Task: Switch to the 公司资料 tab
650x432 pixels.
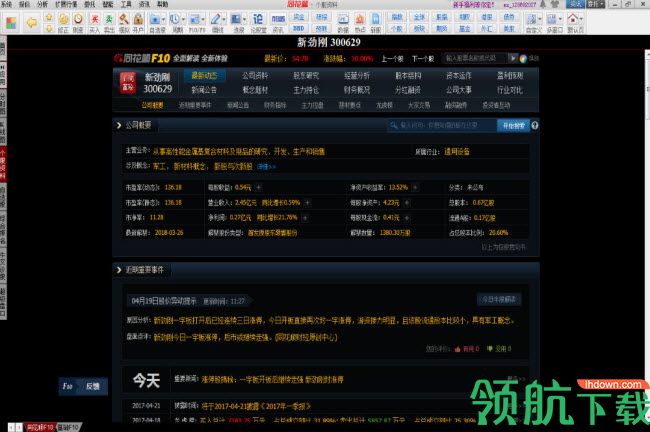Action: [255, 76]
